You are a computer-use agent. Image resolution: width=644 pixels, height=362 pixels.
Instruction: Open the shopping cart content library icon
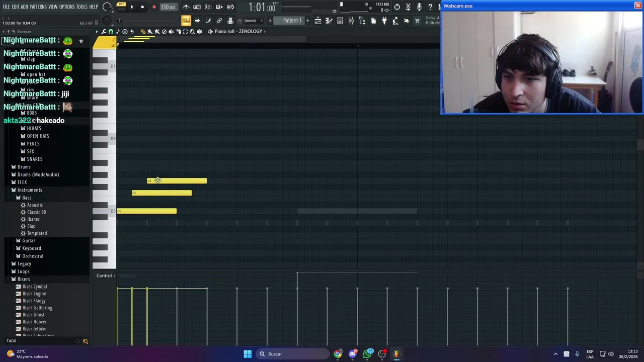[417, 21]
